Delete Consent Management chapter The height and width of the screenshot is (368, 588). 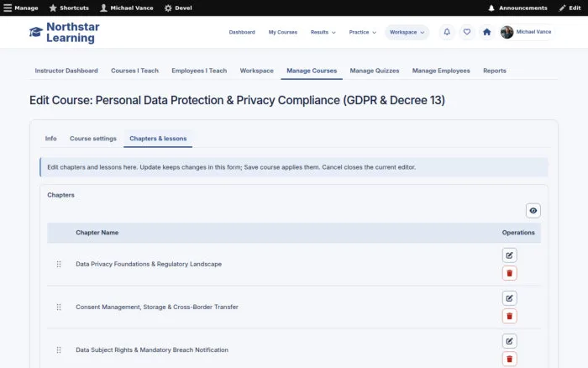[509, 316]
